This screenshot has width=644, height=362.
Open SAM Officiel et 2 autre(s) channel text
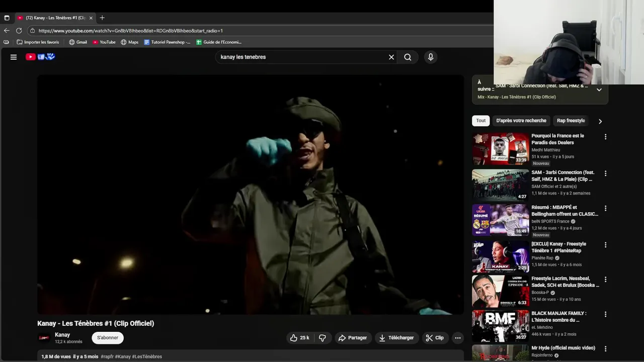click(x=554, y=187)
